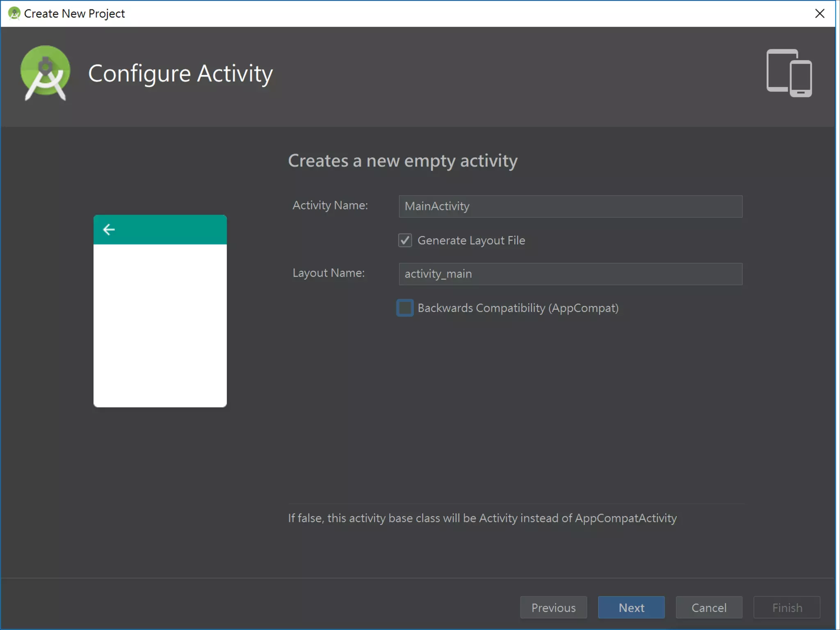Click the "Creates a new empty activity" title
This screenshot has height=630, width=840.
pos(402,161)
